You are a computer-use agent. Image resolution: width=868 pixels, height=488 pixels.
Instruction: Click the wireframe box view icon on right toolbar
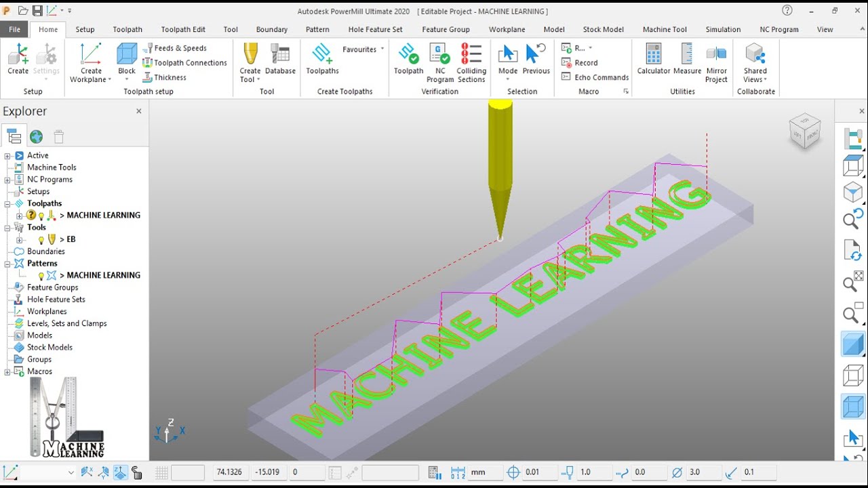[853, 166]
